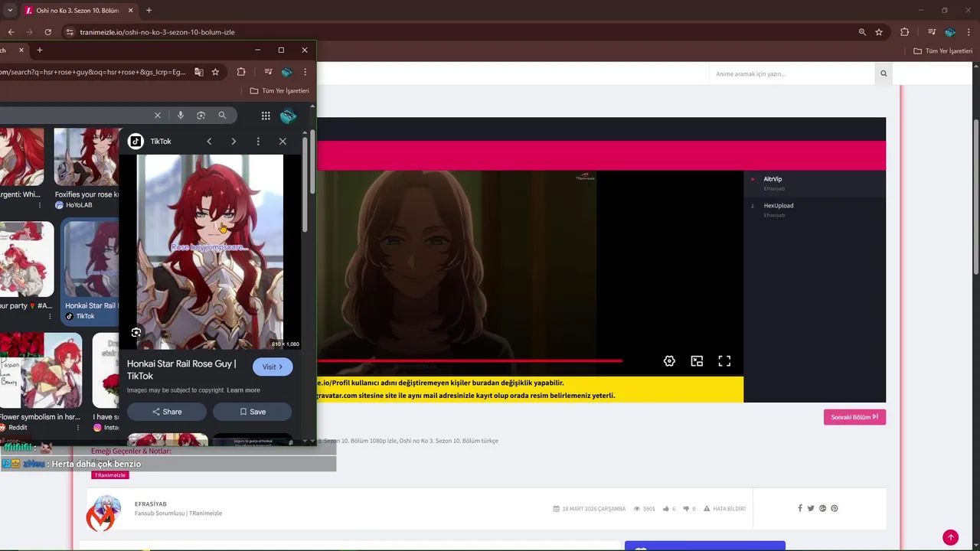The height and width of the screenshot is (551, 980).
Task: Open options for the Reddit result
Action: tap(77, 428)
